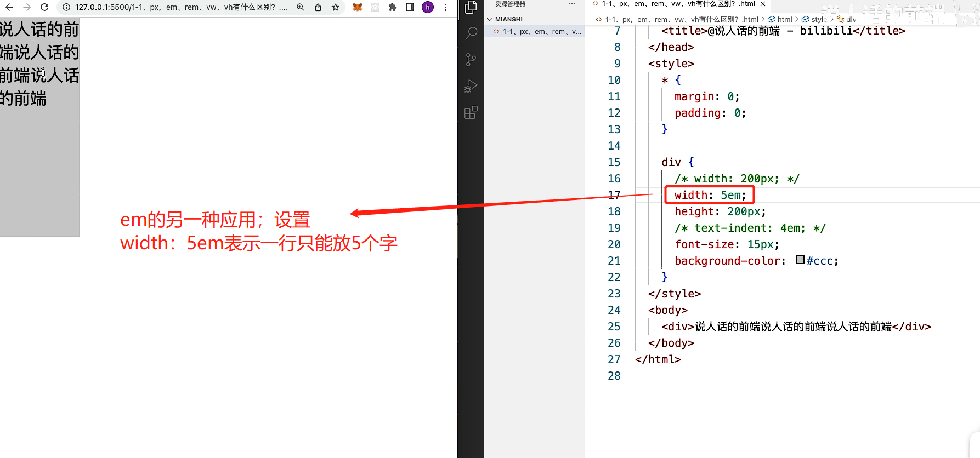
Task: Open the Source Control view
Action: [471, 59]
